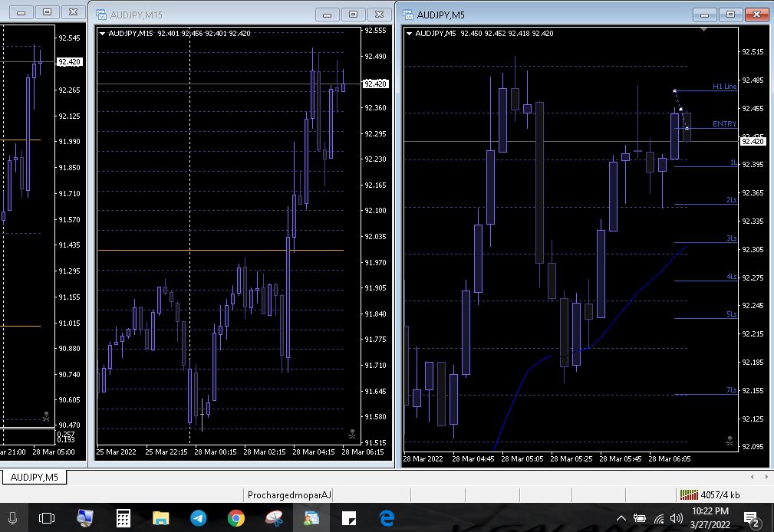Expand the AUDJPY,M5 chart header triangle
The height and width of the screenshot is (532, 774).
(x=409, y=34)
